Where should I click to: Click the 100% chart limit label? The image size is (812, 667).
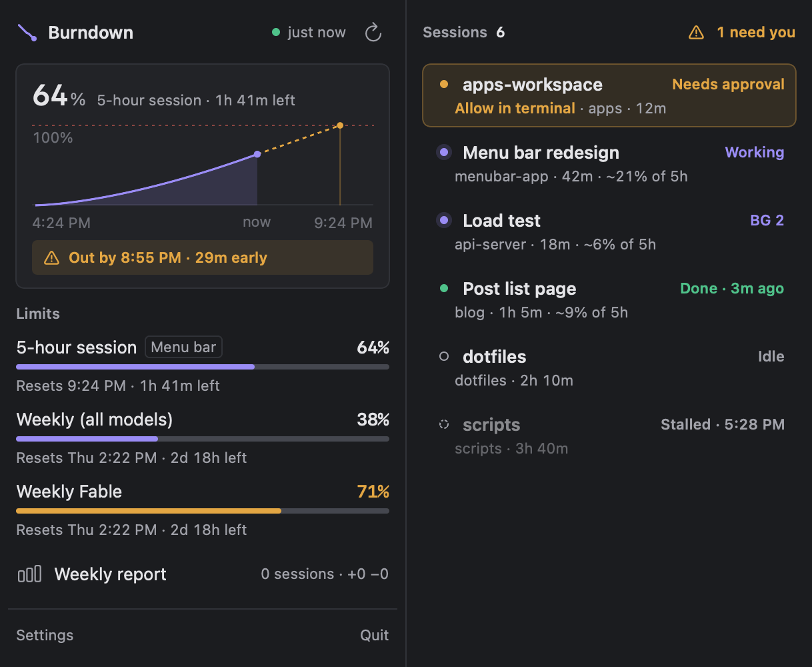point(53,138)
